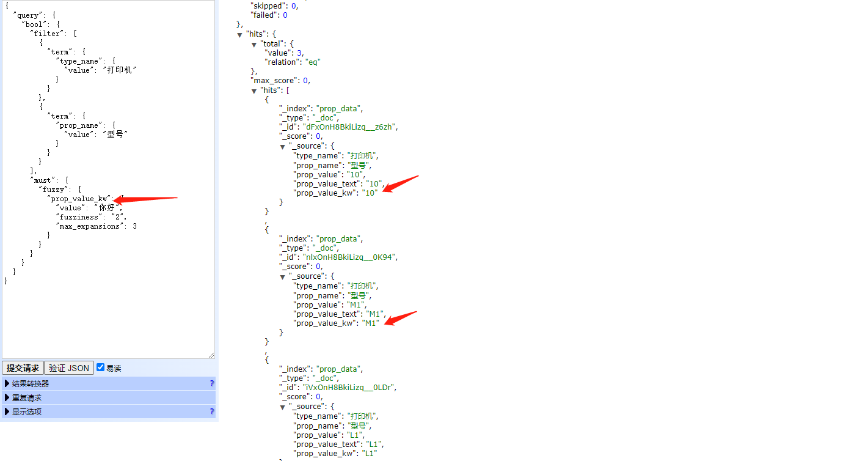Image resolution: width=868 pixels, height=461 pixels.
Task: Collapse the "hits" array node
Action: pos(254,90)
